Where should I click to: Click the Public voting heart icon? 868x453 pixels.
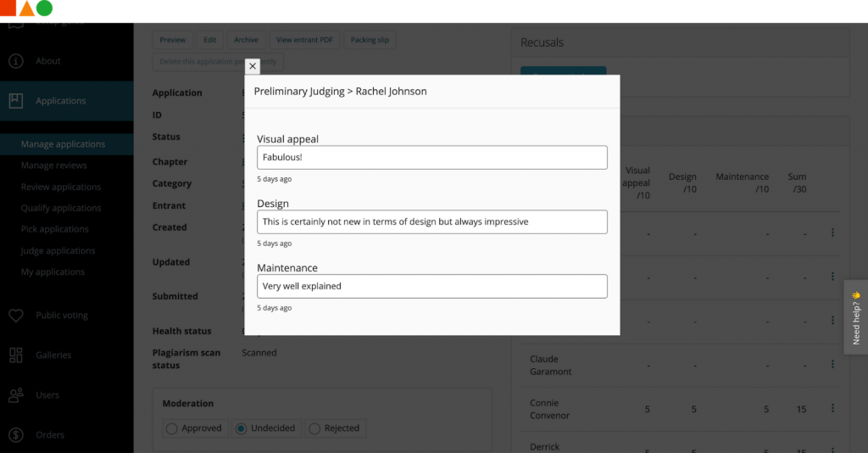tap(15, 316)
